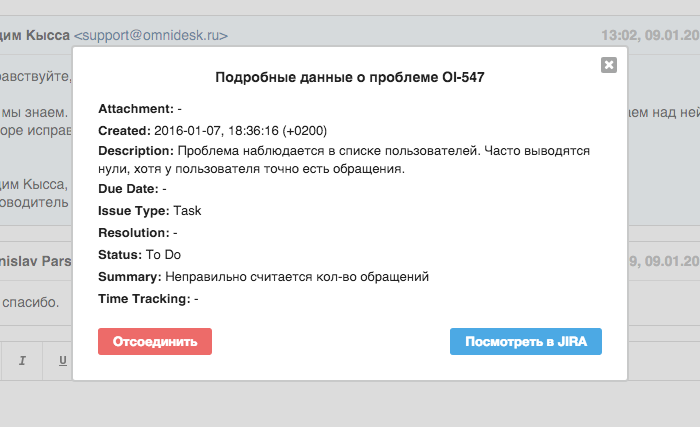Select the Кысса sender name in header

[35, 35]
